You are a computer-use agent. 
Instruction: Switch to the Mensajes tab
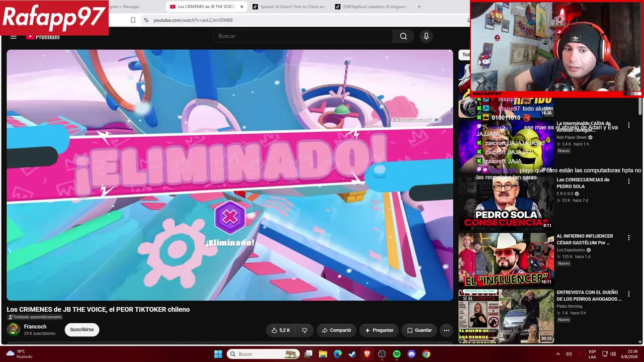[x=124, y=7]
